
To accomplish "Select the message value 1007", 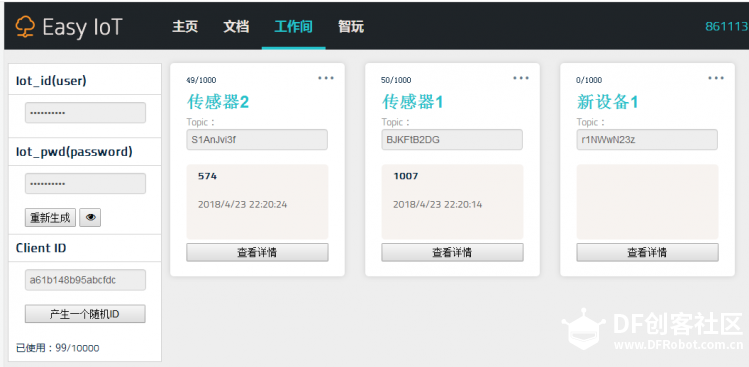I will click(x=406, y=176).
